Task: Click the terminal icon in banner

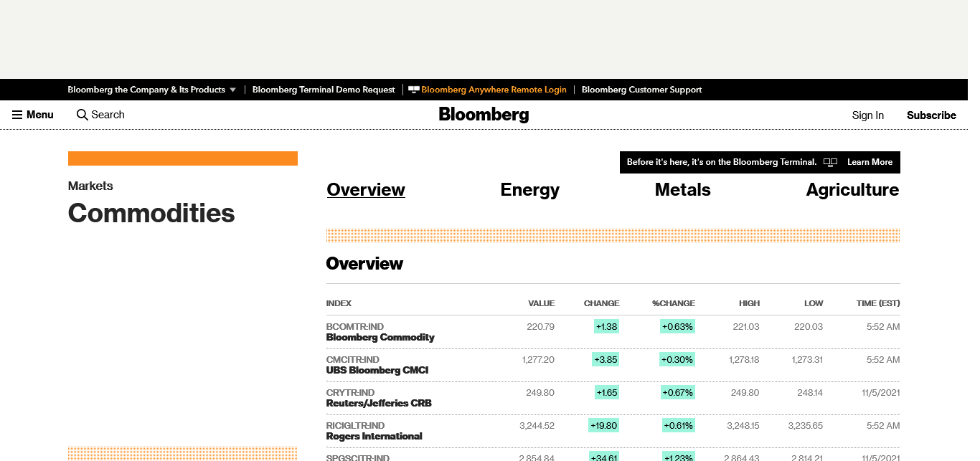Action: coord(830,162)
